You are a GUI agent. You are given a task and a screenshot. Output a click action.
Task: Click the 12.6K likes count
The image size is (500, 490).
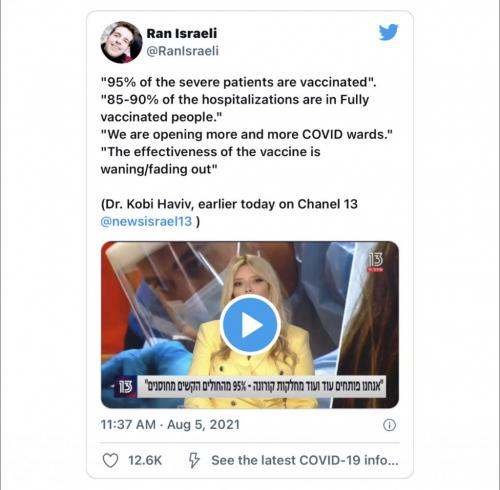[x=145, y=461]
